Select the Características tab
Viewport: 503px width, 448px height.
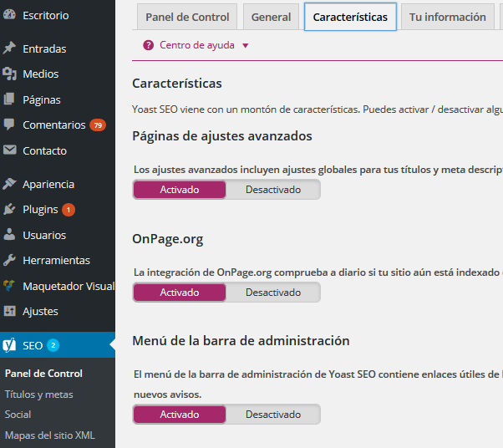point(350,17)
